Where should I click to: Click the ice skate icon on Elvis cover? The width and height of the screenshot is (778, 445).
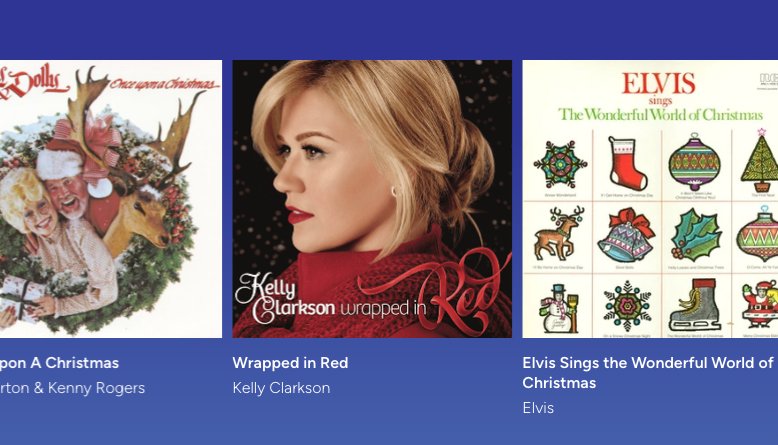tap(695, 305)
